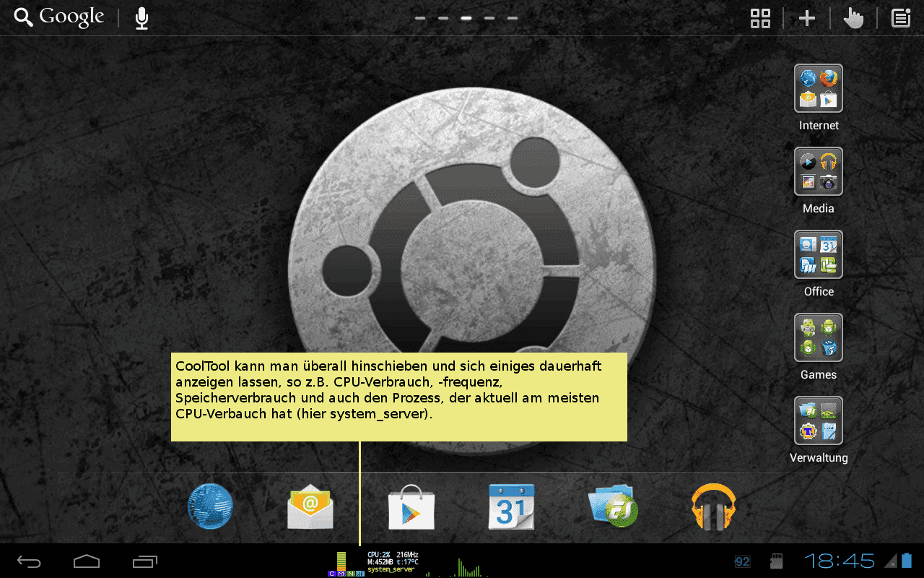Launch Play Store from dock

point(411,507)
